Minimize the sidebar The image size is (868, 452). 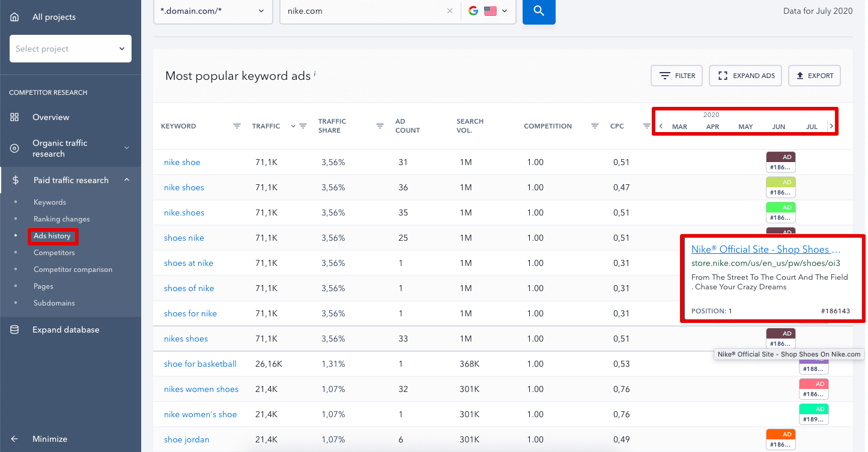click(x=49, y=439)
